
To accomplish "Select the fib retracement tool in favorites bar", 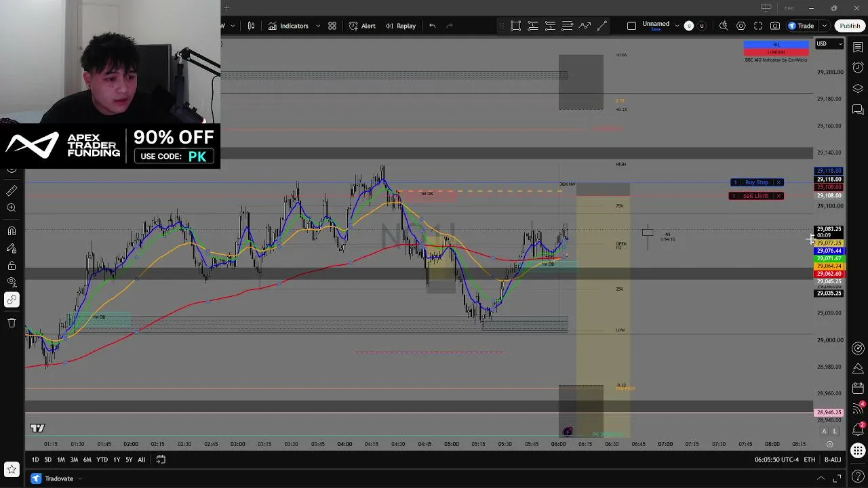I will [568, 26].
